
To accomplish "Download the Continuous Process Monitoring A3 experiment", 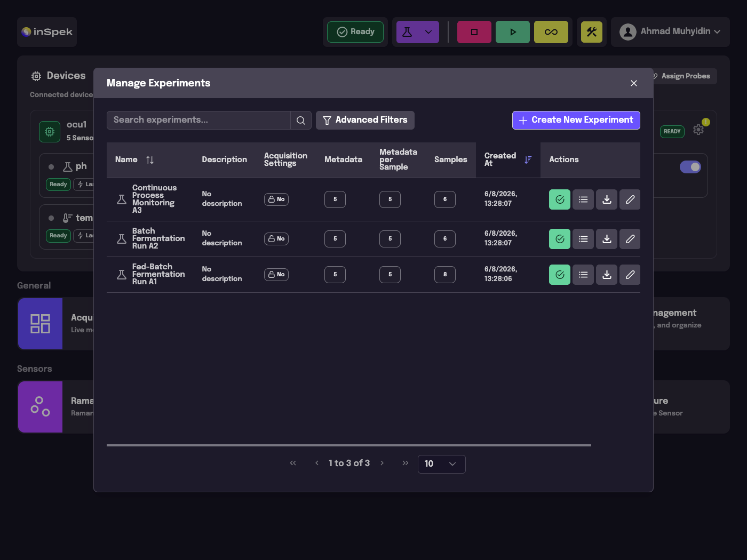I will pyautogui.click(x=607, y=199).
